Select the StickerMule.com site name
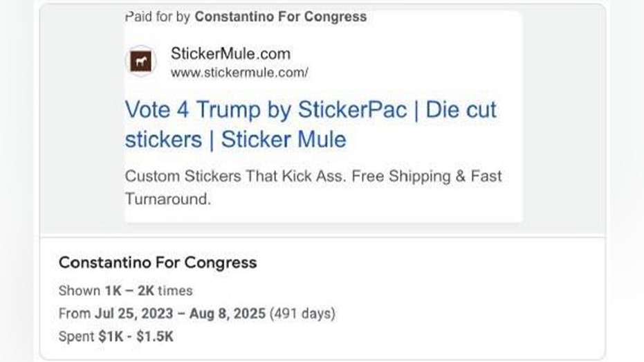Screen dimensions: 644x362 [x=230, y=53]
